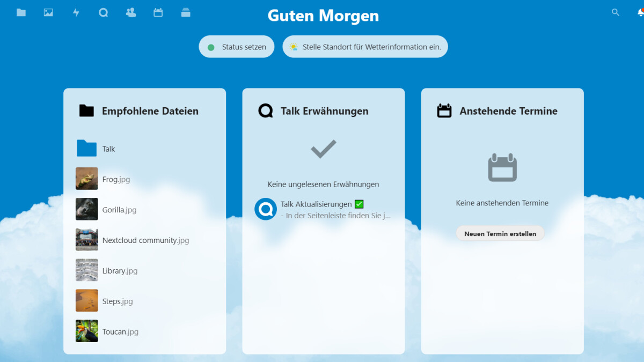
Task: Click the Guten Morgen greeting
Action: click(x=323, y=16)
